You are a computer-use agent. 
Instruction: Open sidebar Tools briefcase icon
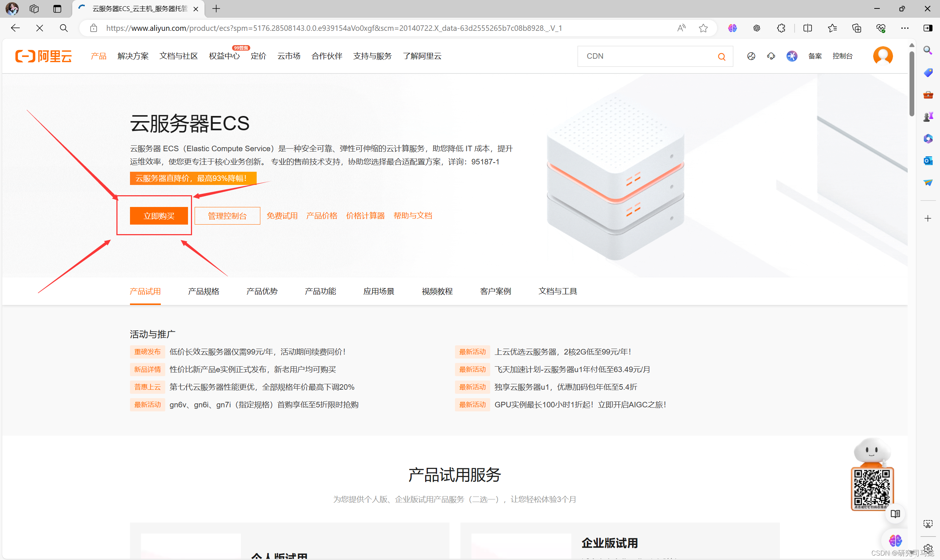point(928,95)
